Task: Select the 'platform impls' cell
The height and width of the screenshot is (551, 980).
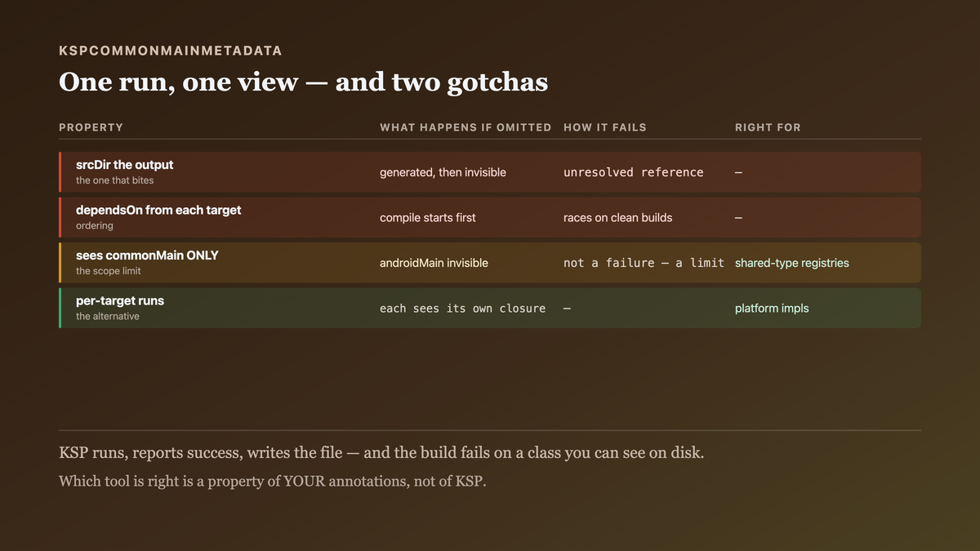Action: [772, 309]
